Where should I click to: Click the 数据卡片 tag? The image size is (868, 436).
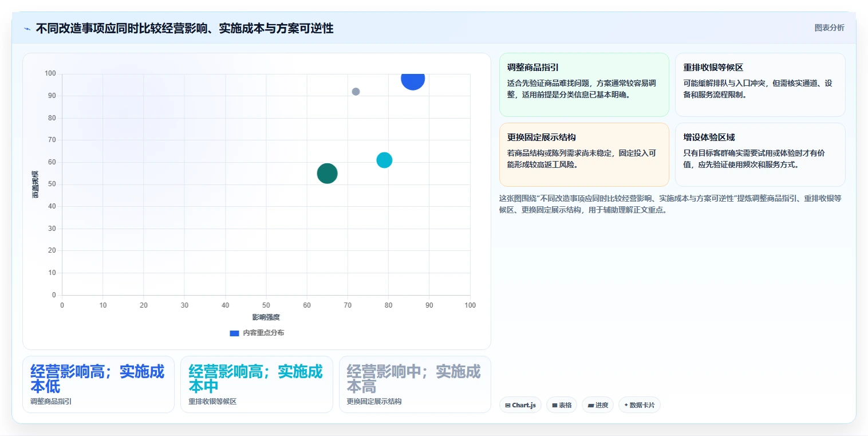click(x=640, y=405)
